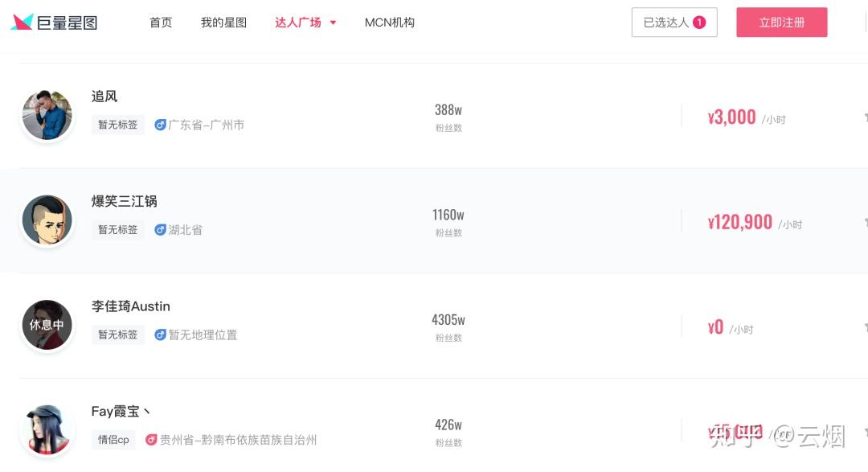
Task: Go to 我的星图 menu item
Action: click(x=223, y=23)
